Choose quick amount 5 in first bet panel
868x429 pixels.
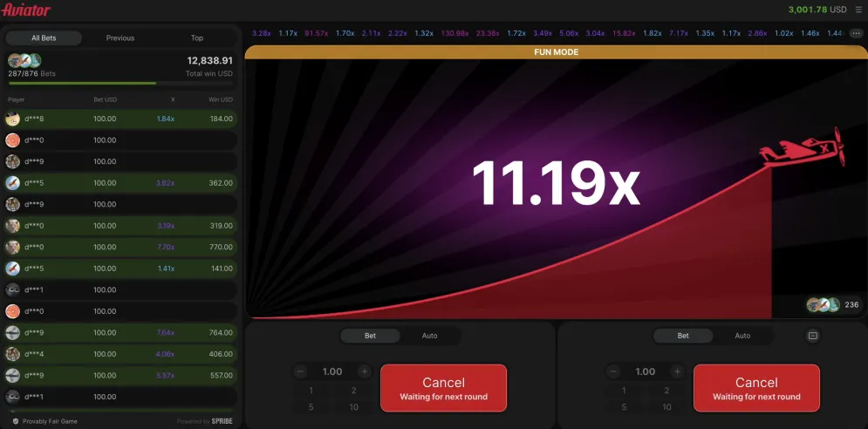311,407
